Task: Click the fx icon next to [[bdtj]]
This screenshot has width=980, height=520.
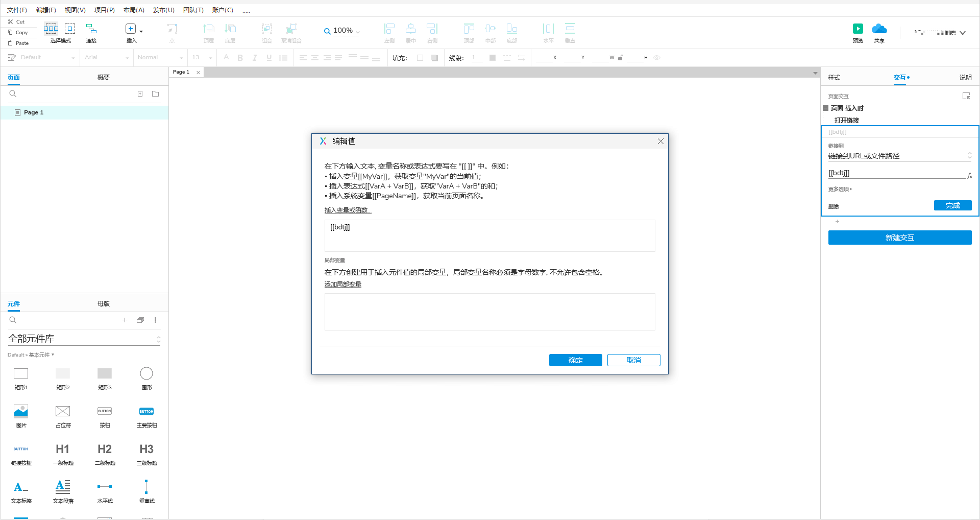Action: [969, 175]
